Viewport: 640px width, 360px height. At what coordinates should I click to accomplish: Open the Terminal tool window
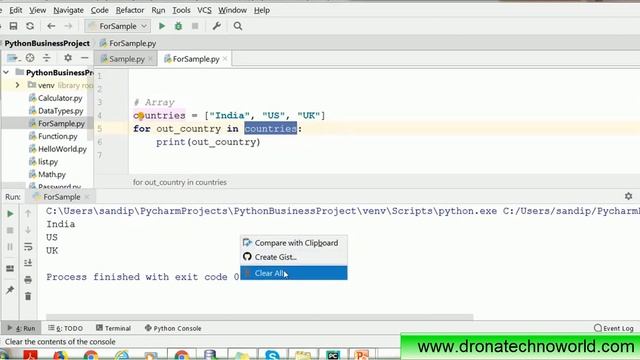[x=113, y=328]
